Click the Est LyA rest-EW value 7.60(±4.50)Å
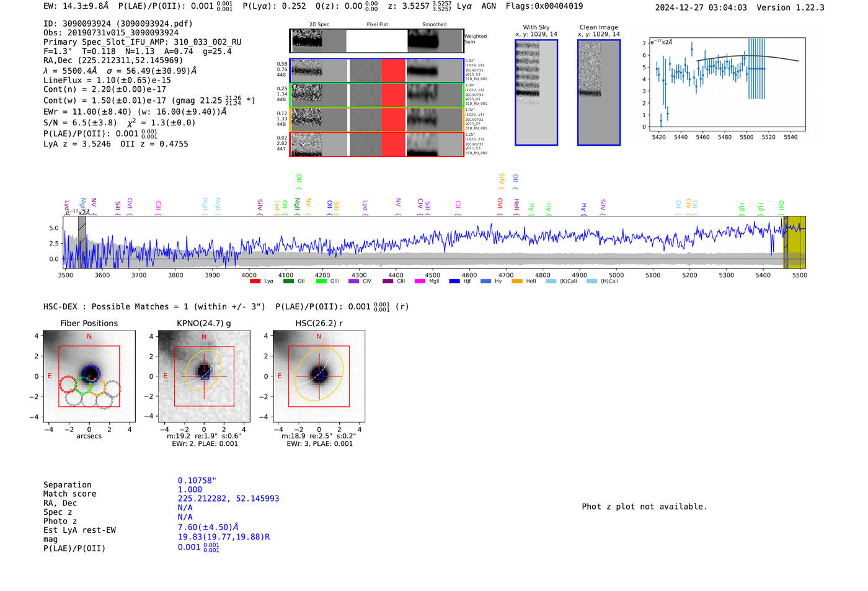 tap(208, 527)
